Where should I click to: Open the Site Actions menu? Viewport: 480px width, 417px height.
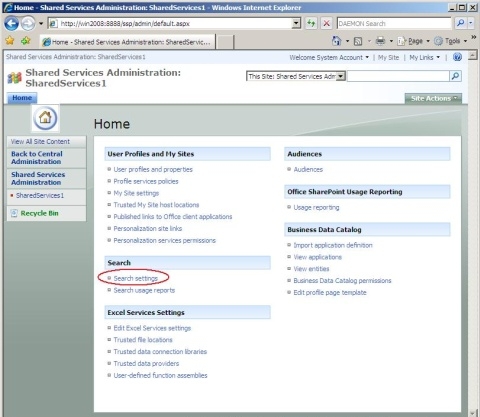433,98
